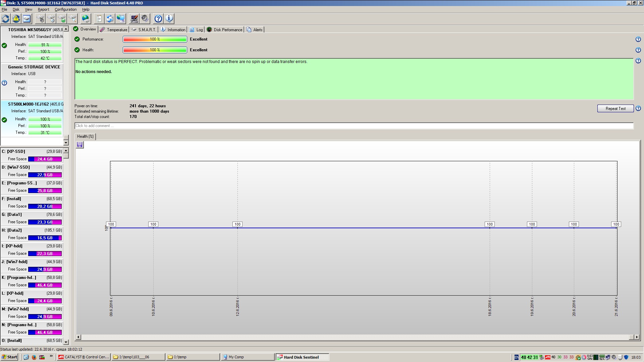This screenshot has width=644, height=362.
Task: Click the speaker volume tray icon
Action: pyautogui.click(x=613, y=357)
